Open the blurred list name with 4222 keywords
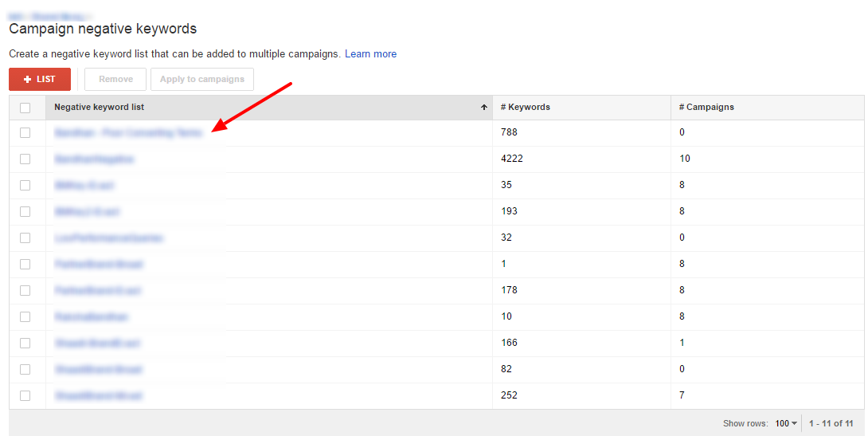The width and height of the screenshot is (868, 436). coord(94,159)
